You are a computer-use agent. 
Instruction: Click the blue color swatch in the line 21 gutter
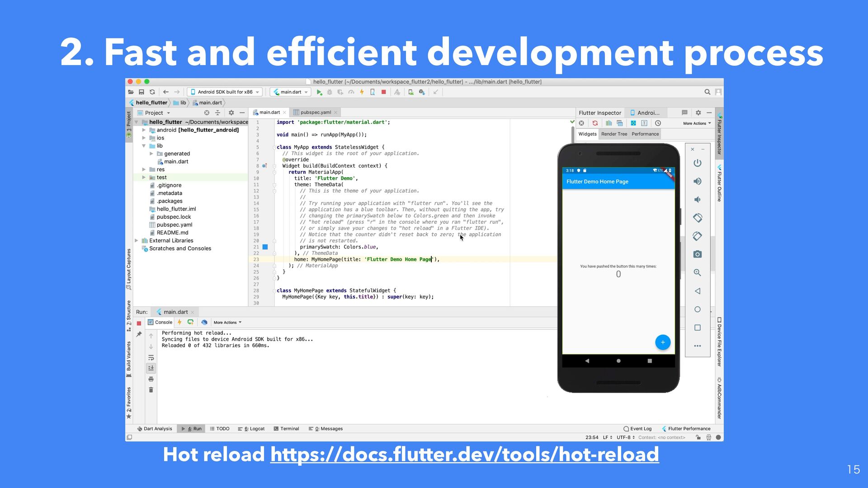tap(265, 247)
